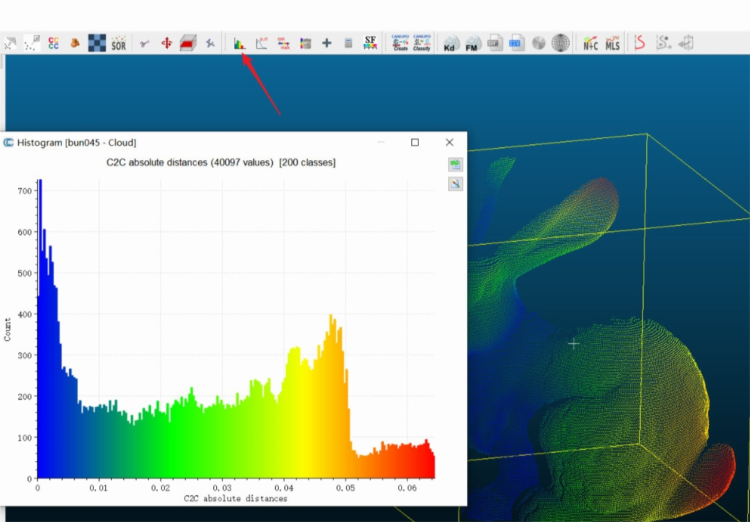
Task: Click the tall blue histogram bar near zero
Action: pyautogui.click(x=40, y=329)
